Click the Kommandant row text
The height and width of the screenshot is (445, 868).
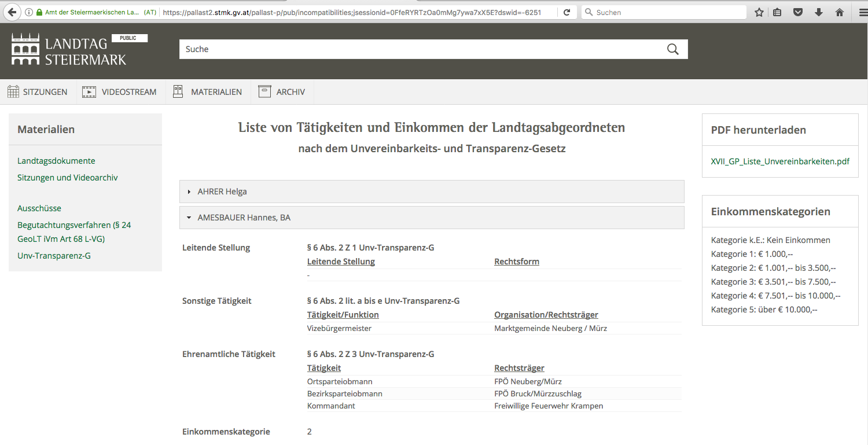point(331,406)
